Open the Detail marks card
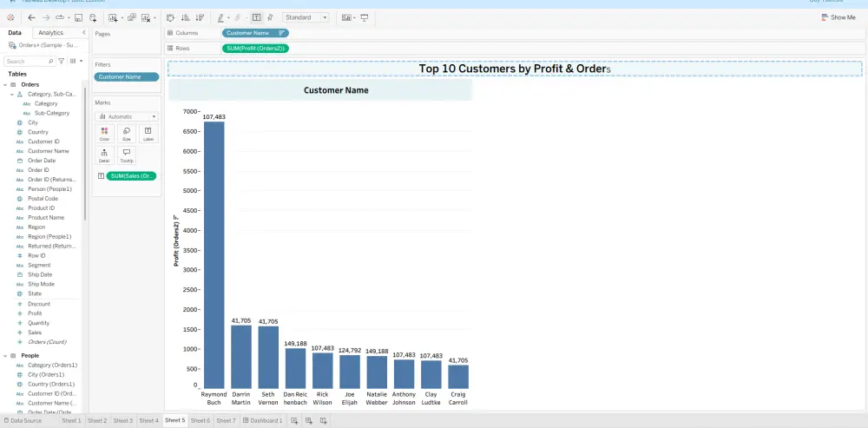This screenshot has width=868, height=428. click(x=104, y=155)
